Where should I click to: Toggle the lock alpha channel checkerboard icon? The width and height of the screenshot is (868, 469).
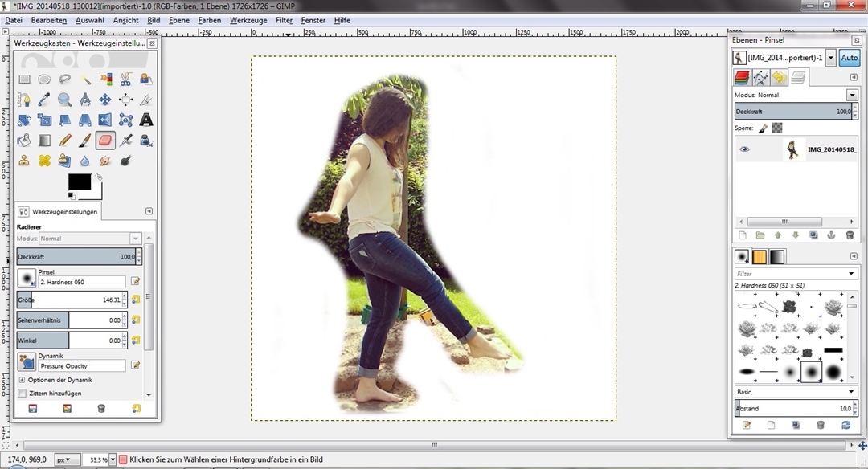[x=777, y=128]
